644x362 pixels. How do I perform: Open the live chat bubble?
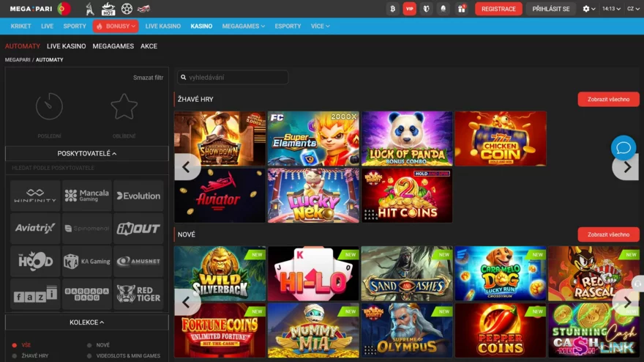(624, 148)
